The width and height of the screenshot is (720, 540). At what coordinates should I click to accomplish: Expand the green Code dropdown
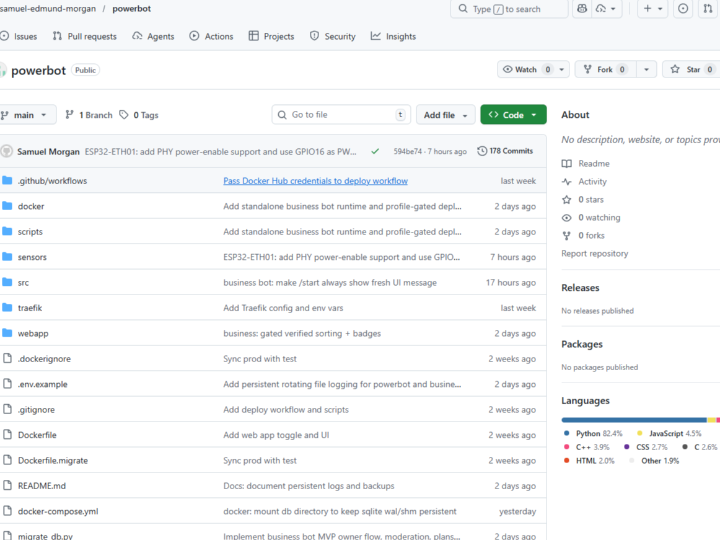(513, 115)
